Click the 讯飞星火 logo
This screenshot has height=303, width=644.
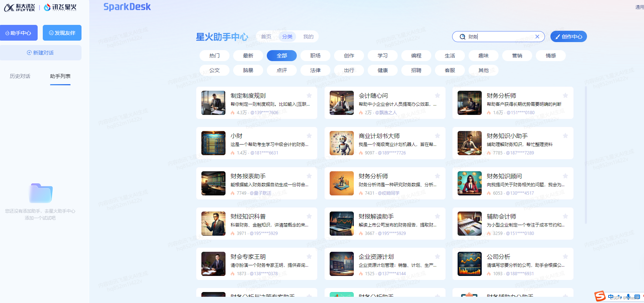coord(60,7)
